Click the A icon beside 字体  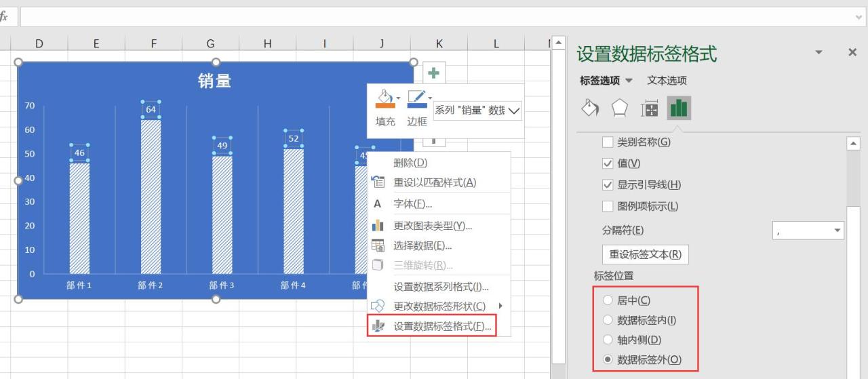pyautogui.click(x=378, y=203)
